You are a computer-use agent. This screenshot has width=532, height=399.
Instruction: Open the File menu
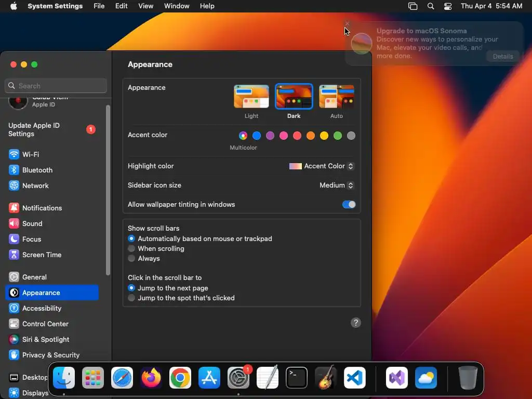99,6
